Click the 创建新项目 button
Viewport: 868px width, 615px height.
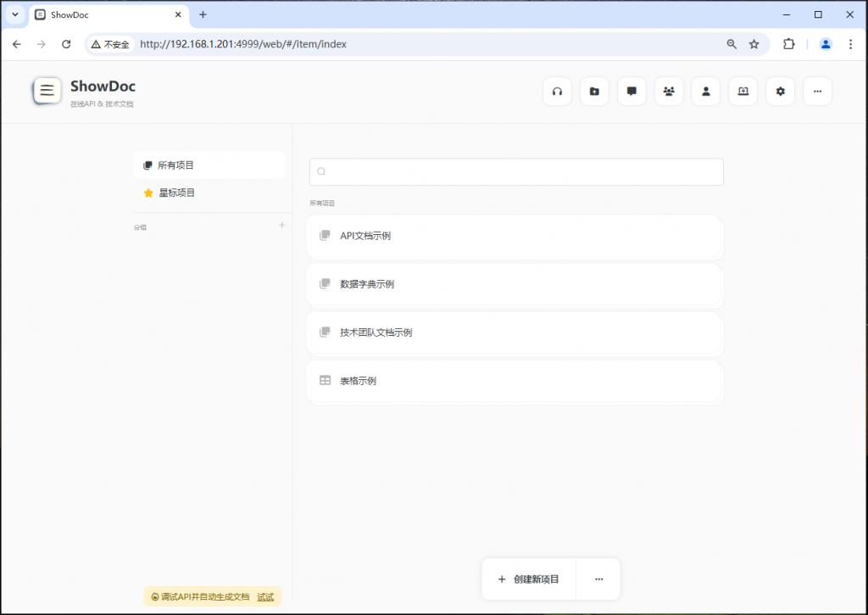click(x=527, y=579)
